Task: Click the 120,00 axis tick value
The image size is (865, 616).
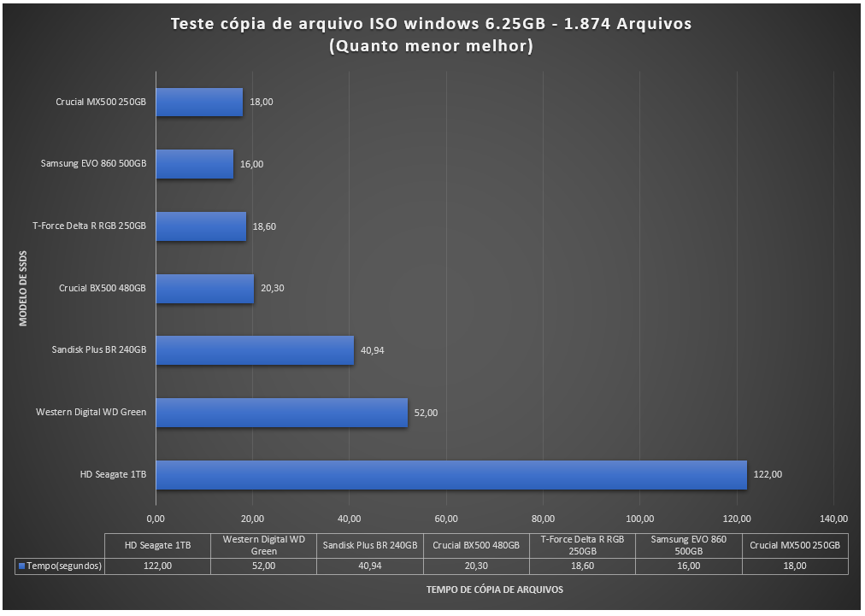Action: [x=737, y=519]
